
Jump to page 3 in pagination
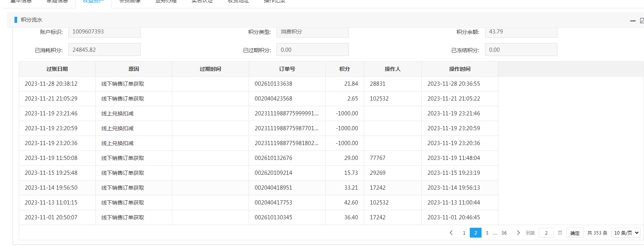[x=487, y=233]
